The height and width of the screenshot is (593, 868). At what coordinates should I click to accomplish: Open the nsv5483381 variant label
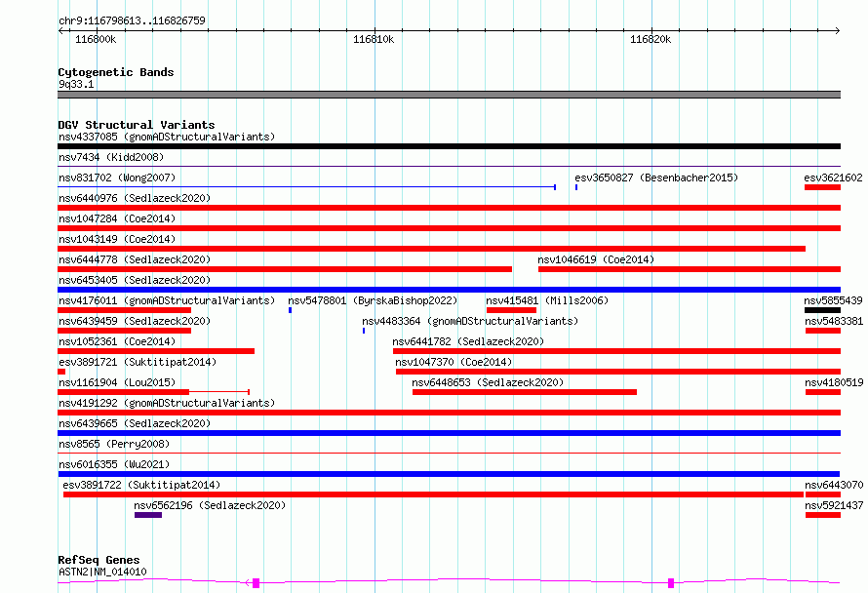(x=834, y=321)
